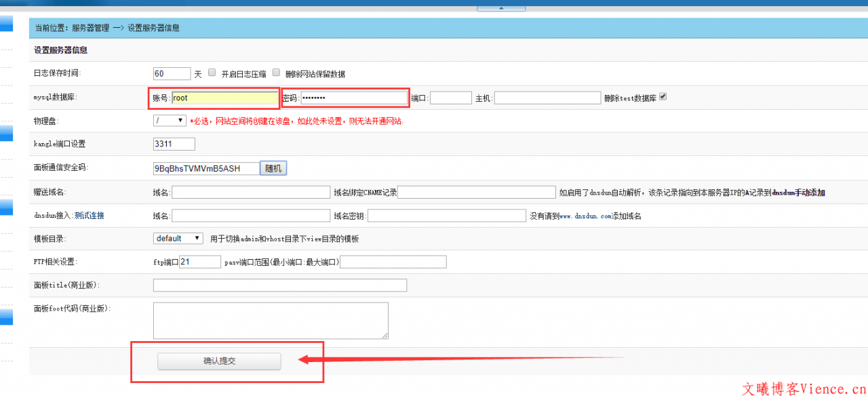Uncheck the 删除test数据库 checkbox
The image size is (868, 396).
pos(663,97)
